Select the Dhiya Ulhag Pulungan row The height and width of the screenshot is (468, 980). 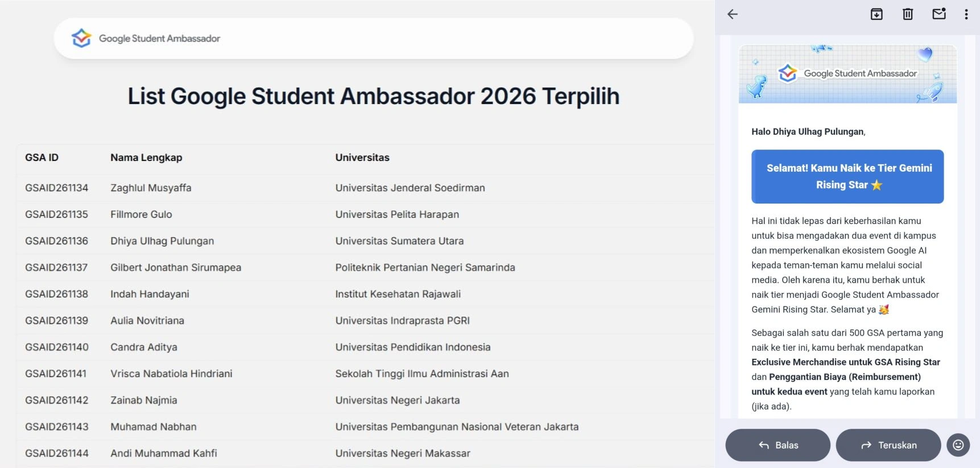tap(365, 241)
